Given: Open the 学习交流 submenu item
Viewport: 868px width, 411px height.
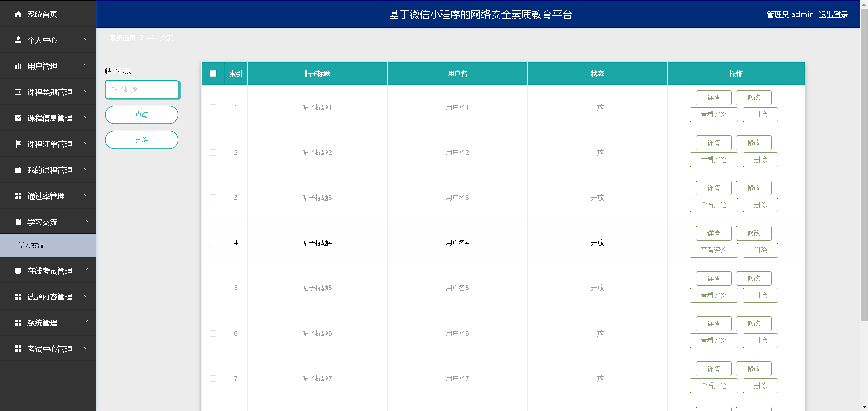Looking at the screenshot, I should tap(31, 245).
